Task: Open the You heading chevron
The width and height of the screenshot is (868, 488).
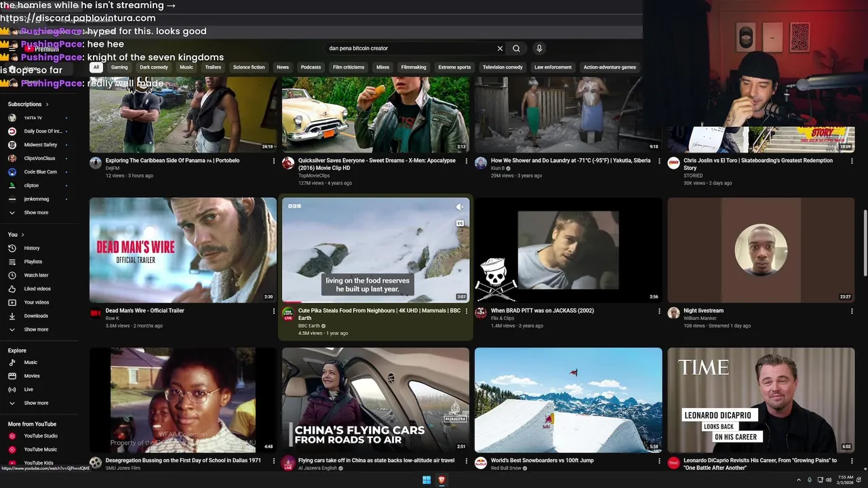Action: click(22, 235)
